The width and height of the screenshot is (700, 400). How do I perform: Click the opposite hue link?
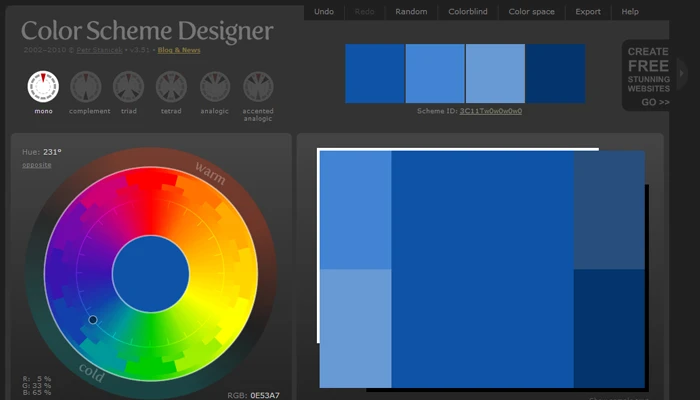(x=37, y=165)
